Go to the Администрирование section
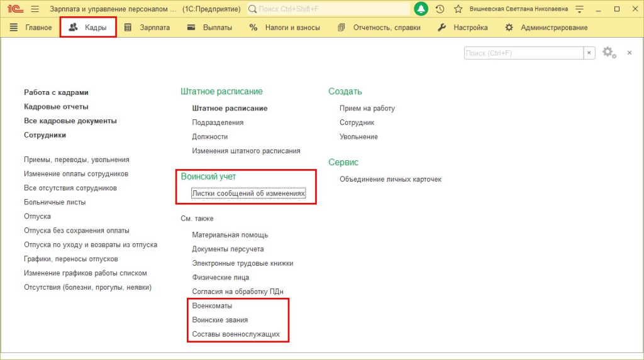This screenshot has width=644, height=360. (x=547, y=28)
